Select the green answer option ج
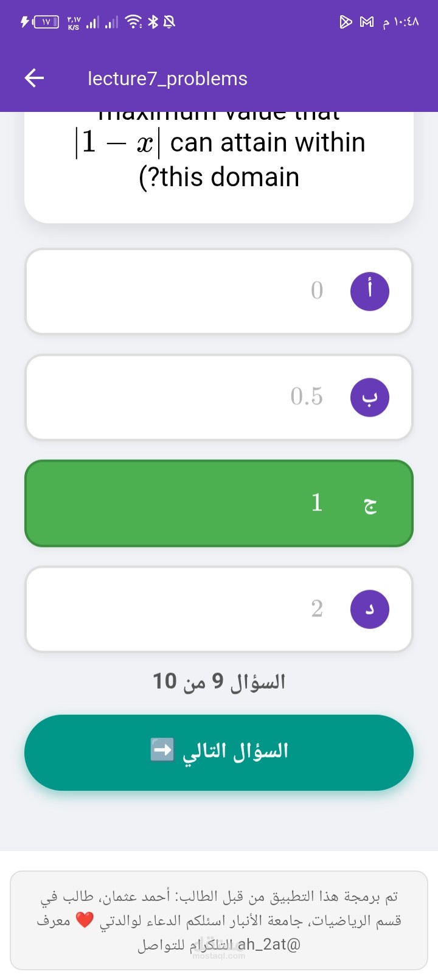 [x=219, y=503]
